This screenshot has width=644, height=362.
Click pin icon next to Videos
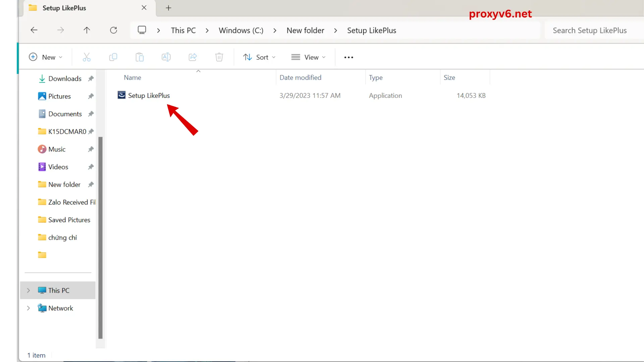tap(91, 167)
